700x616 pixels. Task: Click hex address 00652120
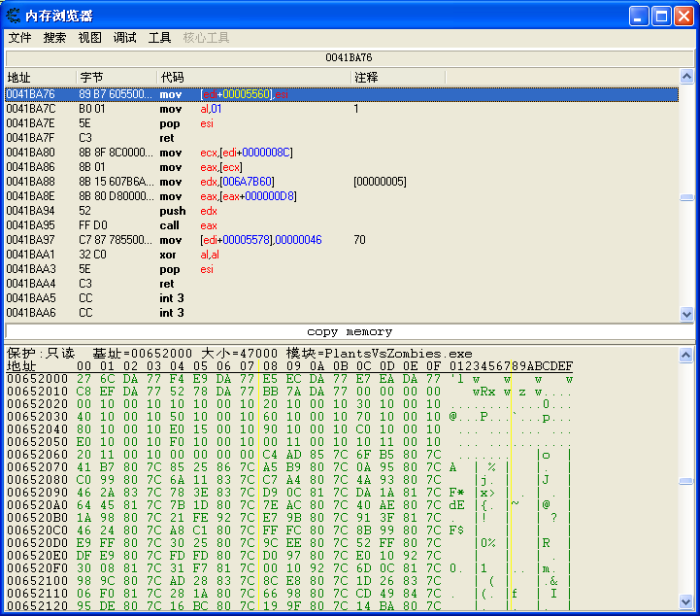38,605
